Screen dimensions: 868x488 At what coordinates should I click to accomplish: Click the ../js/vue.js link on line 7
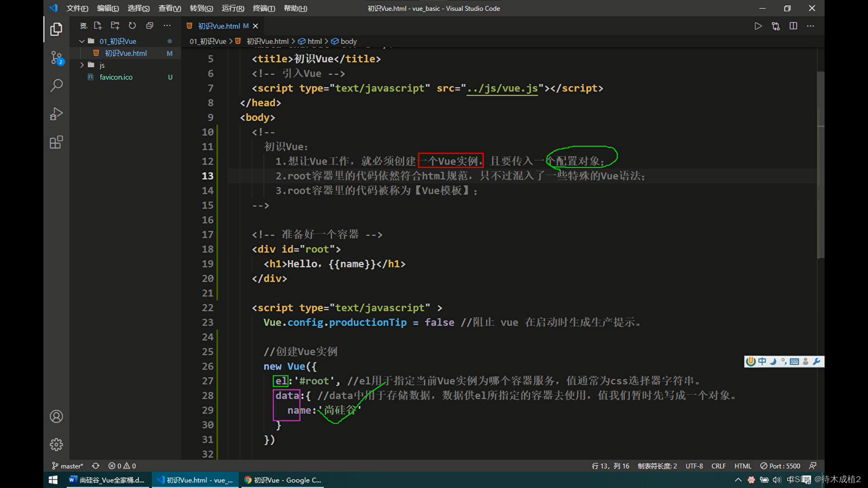click(502, 88)
